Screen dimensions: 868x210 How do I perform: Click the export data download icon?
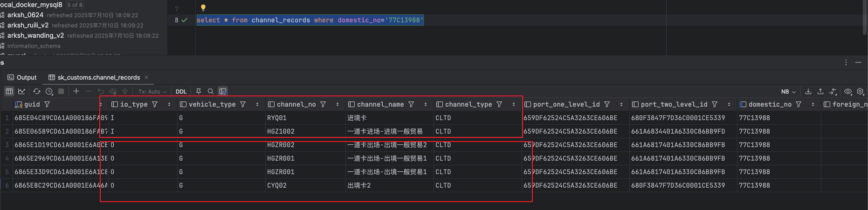pyautogui.click(x=808, y=92)
